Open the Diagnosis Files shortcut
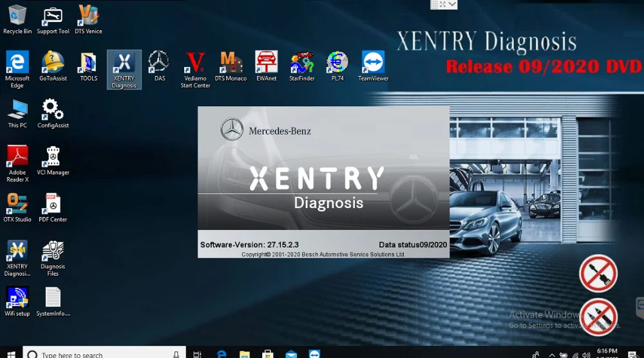Viewport: 644px width, 358px height. 53,258
